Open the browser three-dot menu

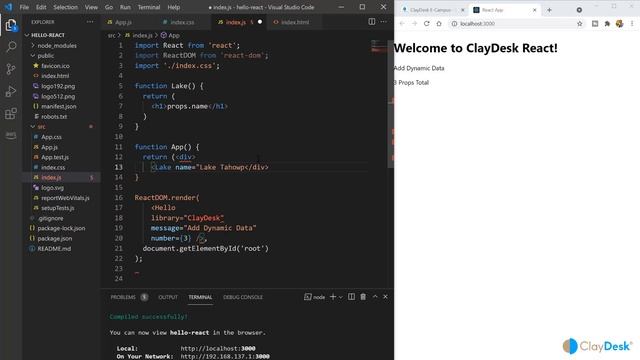tap(632, 24)
